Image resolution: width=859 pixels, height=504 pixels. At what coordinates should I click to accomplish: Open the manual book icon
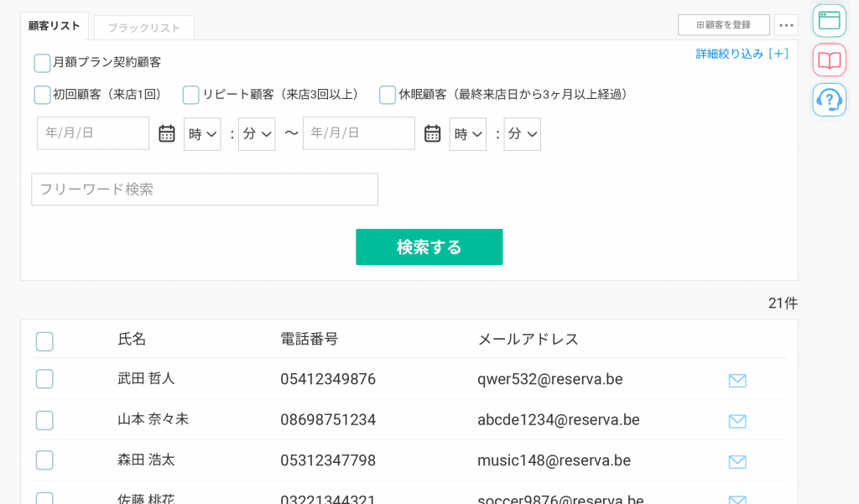click(x=829, y=60)
